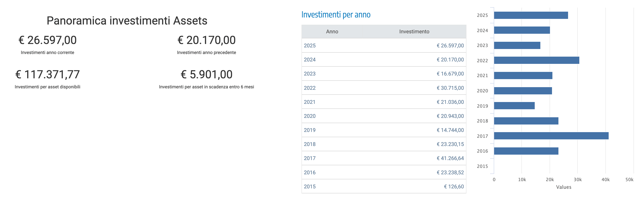Select the € 20.943,00 value for 2020
Image resolution: width=644 pixels, height=198 pixels.
[x=450, y=116]
